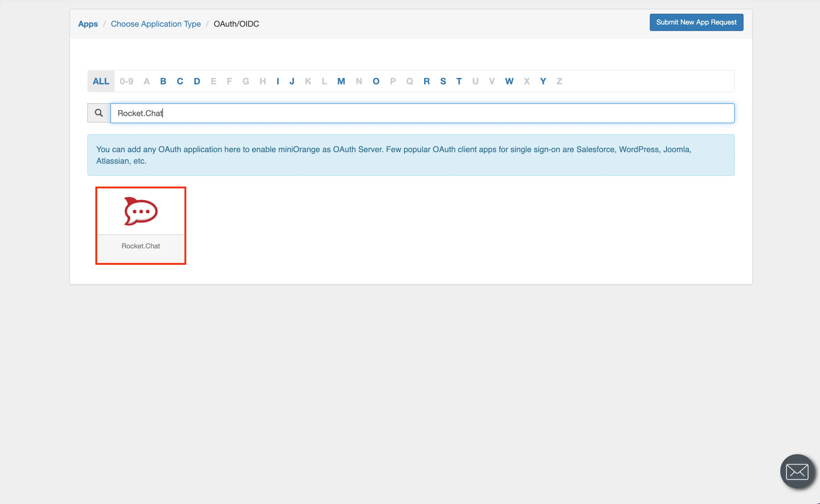
Task: Enable the letter J filter toggle
Action: tap(292, 81)
